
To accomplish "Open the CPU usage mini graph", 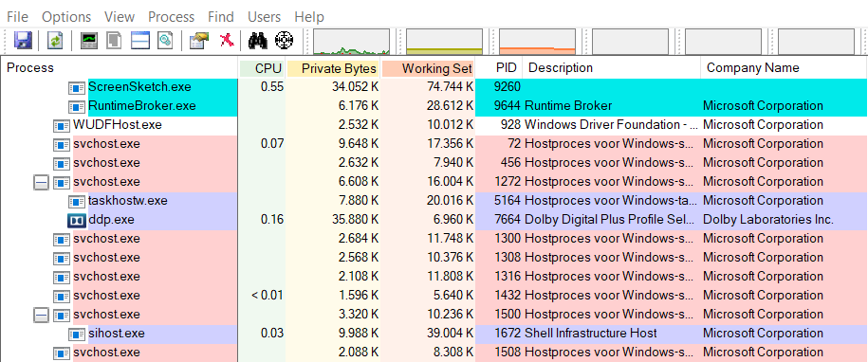I will coord(352,42).
